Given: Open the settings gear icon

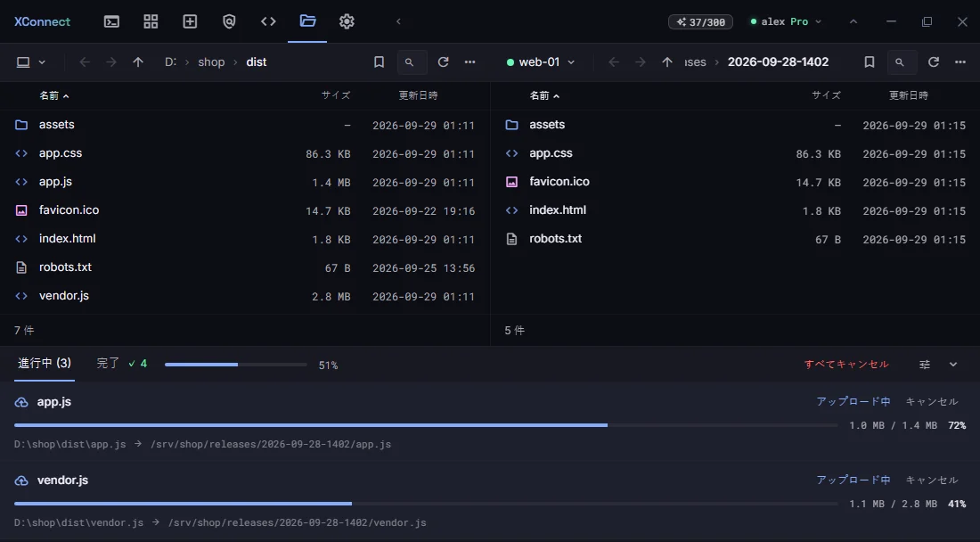Looking at the screenshot, I should (x=347, y=21).
